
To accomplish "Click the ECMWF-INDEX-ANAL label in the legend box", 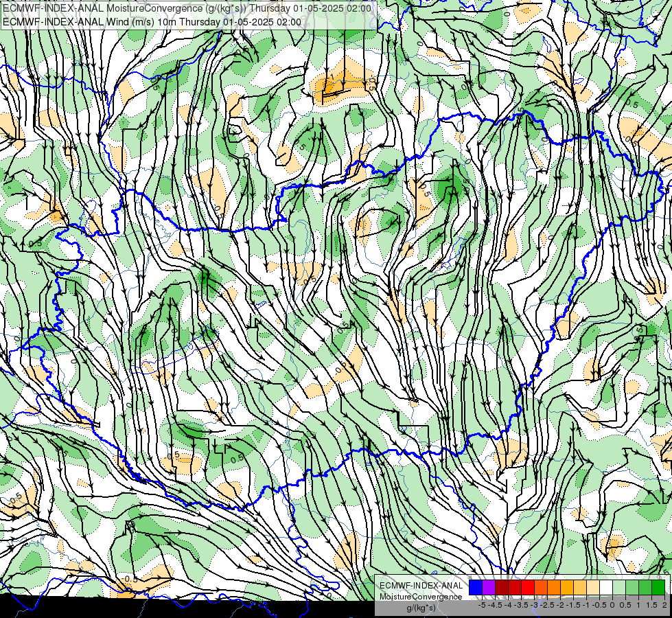I will coord(421,586).
